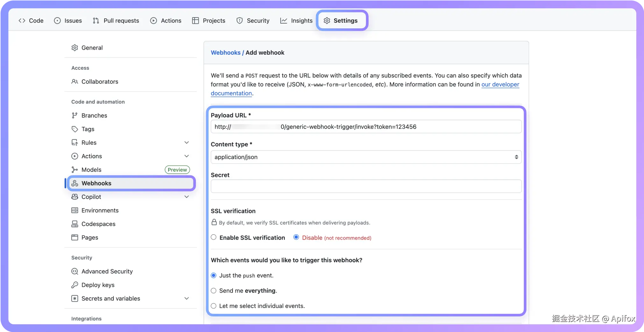Viewport: 644px width, 332px height.
Task: Click the sidebar Actions play icon
Action: 75,156
